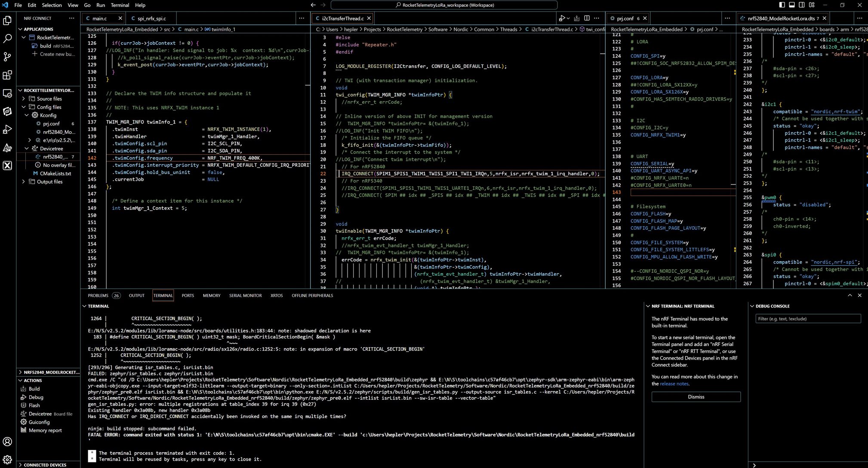Open the Accounts icon in activity bar
This screenshot has height=468, width=868.
click(x=7, y=442)
